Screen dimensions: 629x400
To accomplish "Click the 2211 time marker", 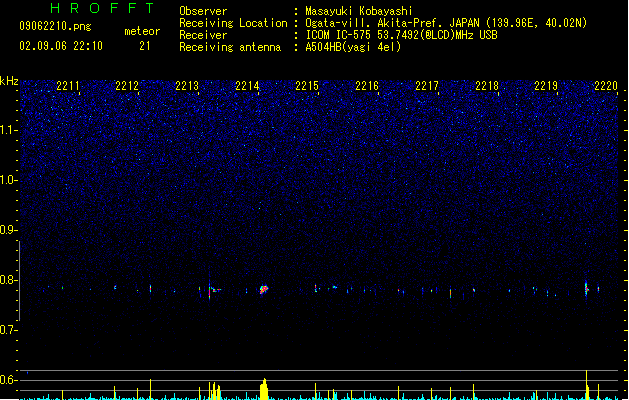I will [68, 86].
